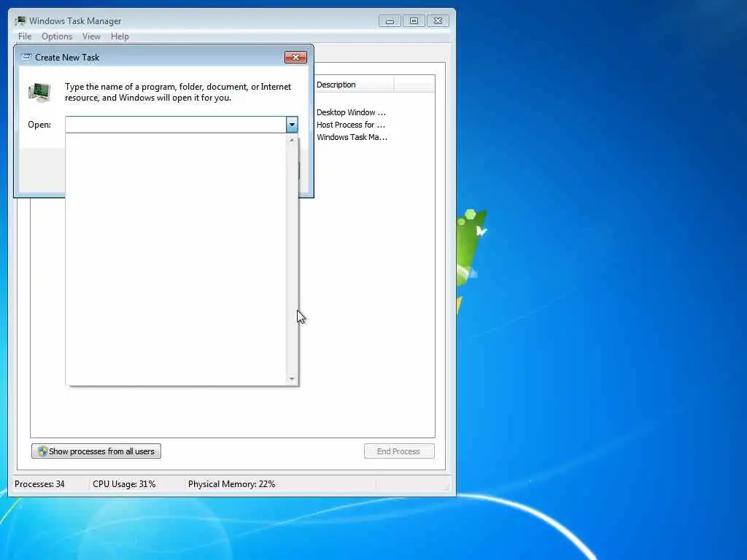This screenshot has width=747, height=560.
Task: Select the Windows Task Ma... process row
Action: click(x=352, y=137)
